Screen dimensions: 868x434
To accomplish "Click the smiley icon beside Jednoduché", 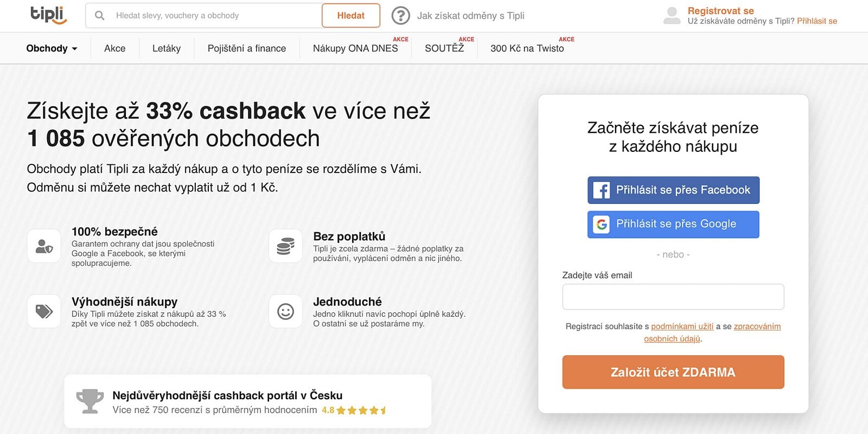I will click(x=285, y=311).
